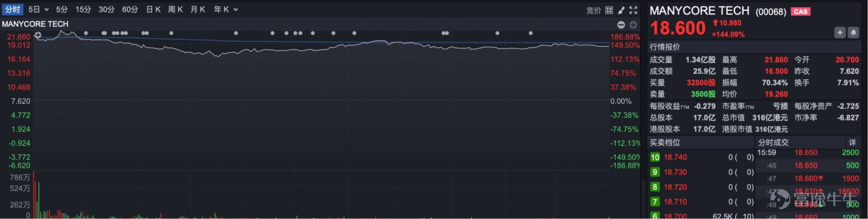Click the 买量 value 32500股
This screenshot has height=219, width=868.
tap(701, 83)
